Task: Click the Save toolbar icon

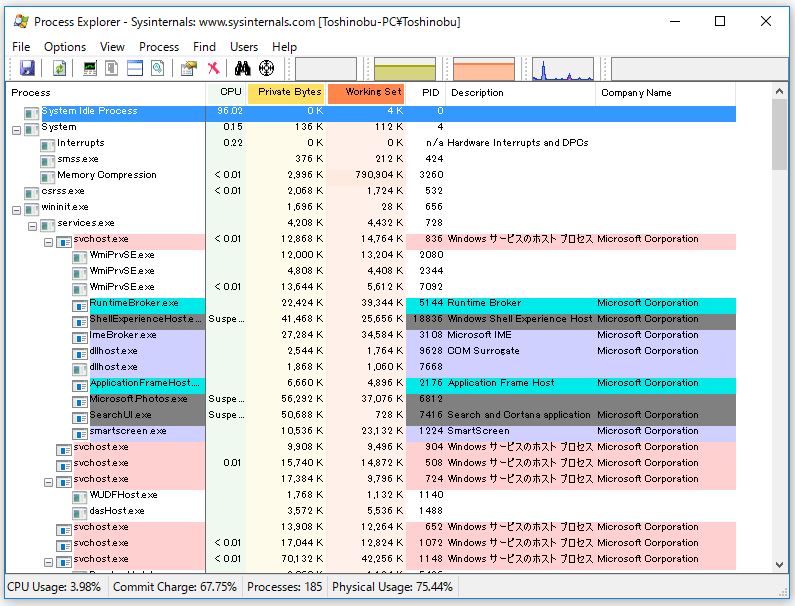Action: 27,68
